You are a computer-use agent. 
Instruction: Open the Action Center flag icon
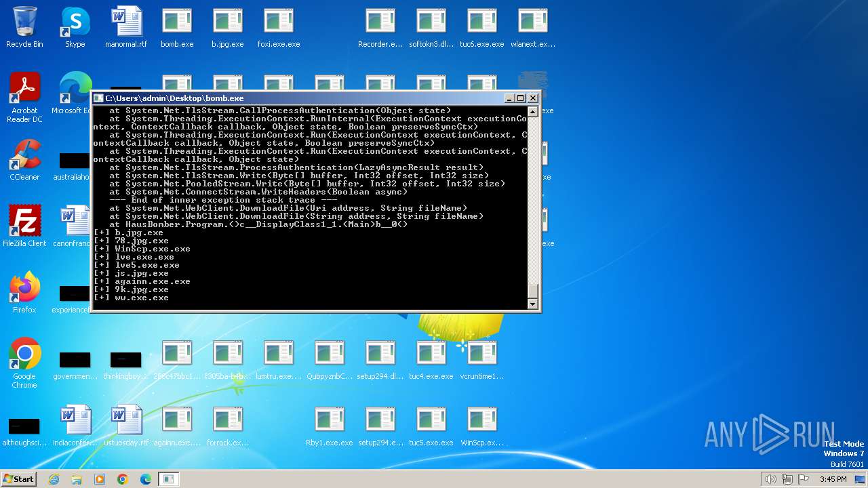click(804, 479)
